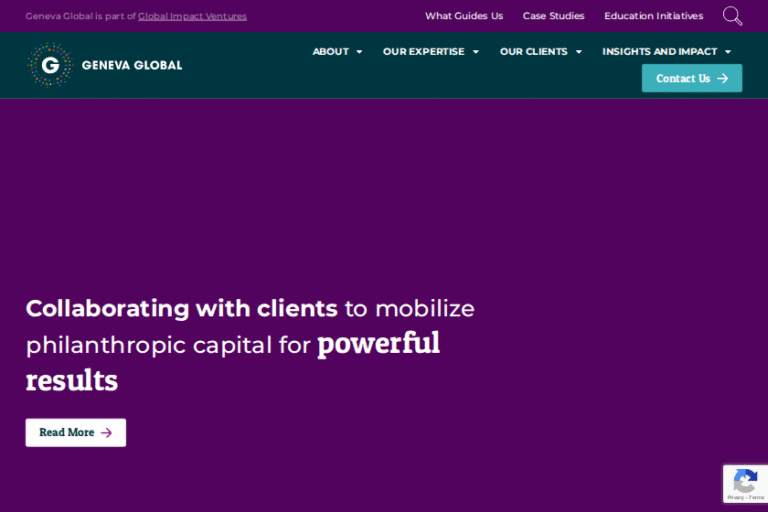Expand the Our Expertise dropdown caret
The image size is (768, 512).
tap(475, 52)
